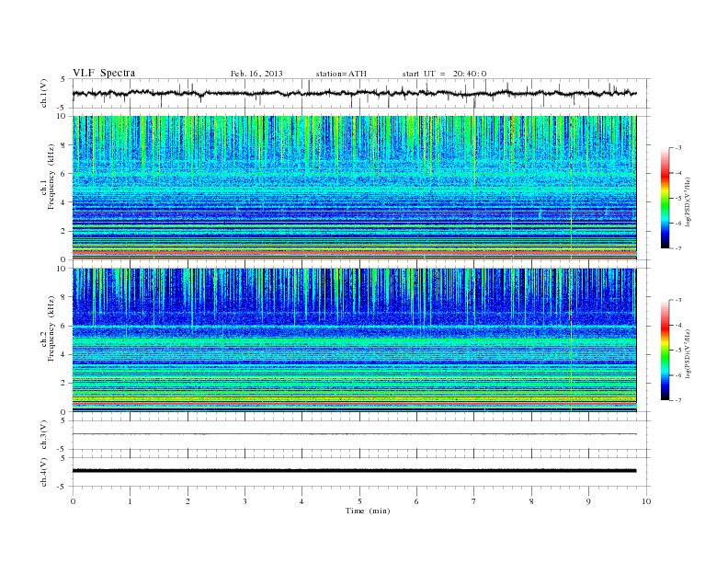Viewport: 728px width, 563px height.
Task: Click inside the ch.1 spectrogram panel
Action: [354, 188]
